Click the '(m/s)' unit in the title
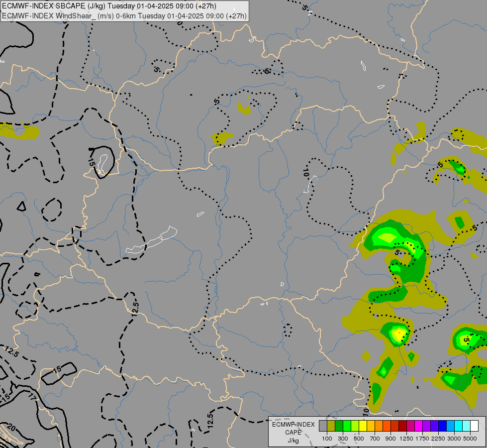The height and width of the screenshot is (448, 487). click(105, 16)
